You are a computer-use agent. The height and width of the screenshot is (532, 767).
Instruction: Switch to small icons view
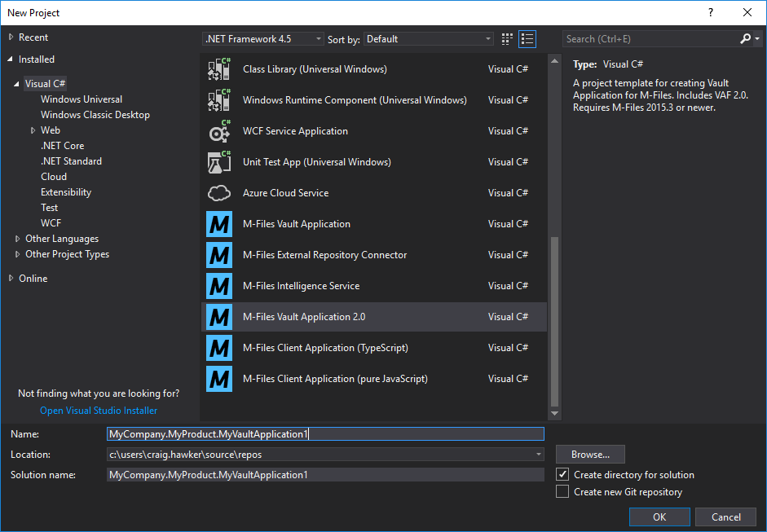point(527,38)
